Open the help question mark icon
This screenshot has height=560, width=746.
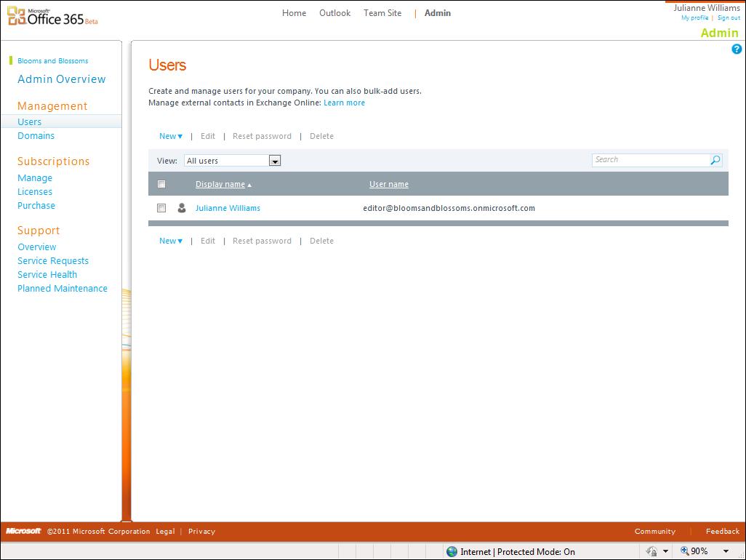(737, 49)
